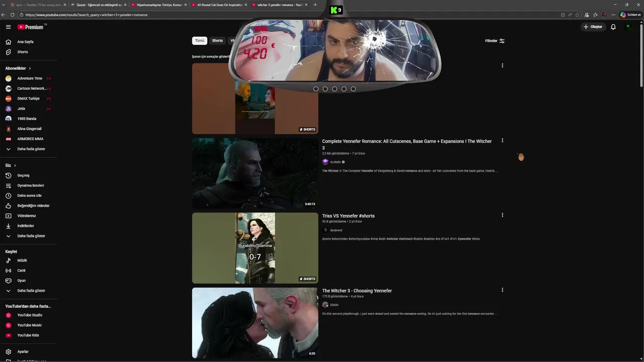Open Alina Gingertail channel subscription
Screen dimensions: 644x362
[x=29, y=129]
